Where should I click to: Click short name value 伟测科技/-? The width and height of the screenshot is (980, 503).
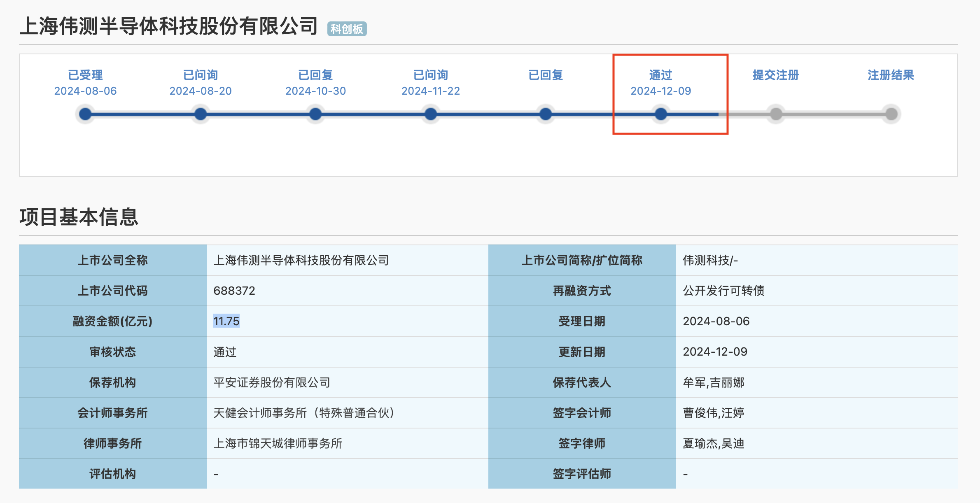click(710, 260)
